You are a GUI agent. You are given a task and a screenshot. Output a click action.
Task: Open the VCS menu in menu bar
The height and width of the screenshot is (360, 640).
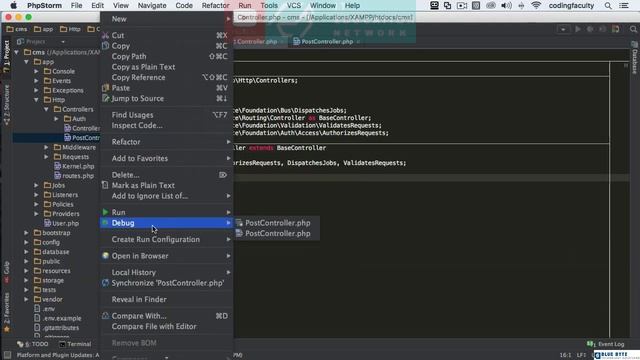click(294, 6)
